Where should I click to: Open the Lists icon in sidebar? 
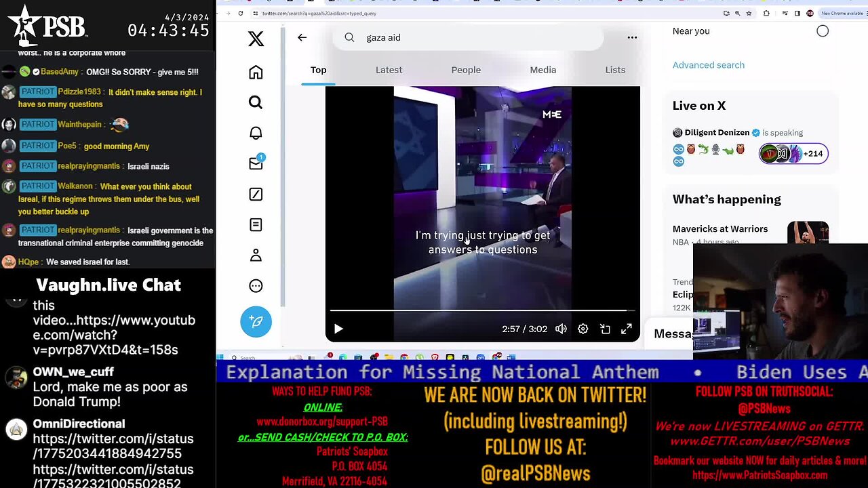[x=256, y=225]
